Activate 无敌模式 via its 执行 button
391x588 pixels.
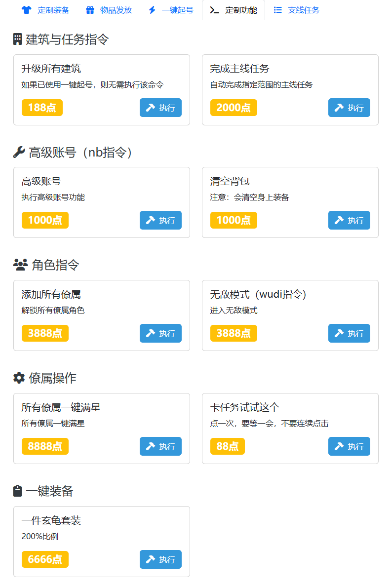coord(349,333)
